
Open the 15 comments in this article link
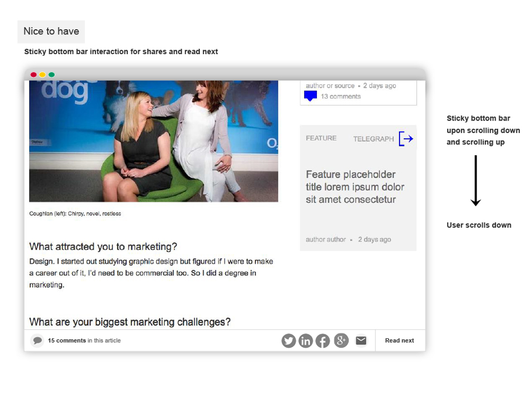(x=84, y=341)
